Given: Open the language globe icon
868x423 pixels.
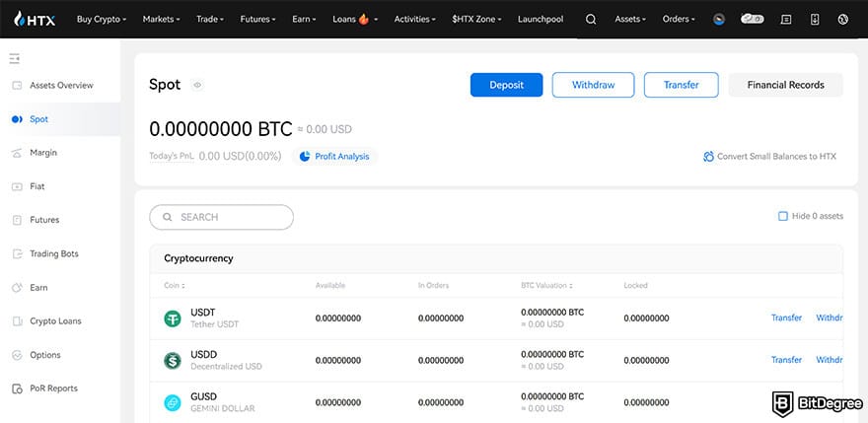Looking at the screenshot, I should pos(843,20).
